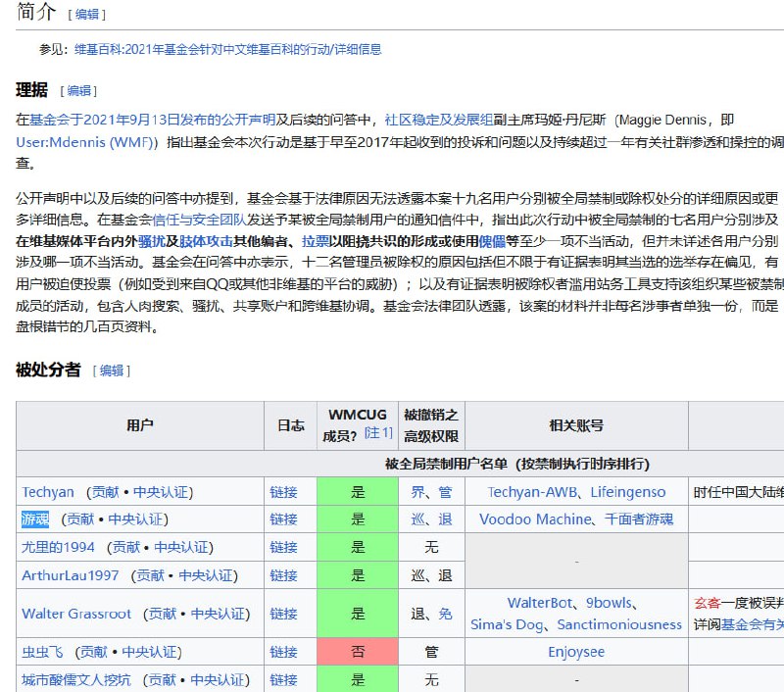The image size is (784, 692).
Task: Open ArthurLau1997 user page link
Action: 70,575
